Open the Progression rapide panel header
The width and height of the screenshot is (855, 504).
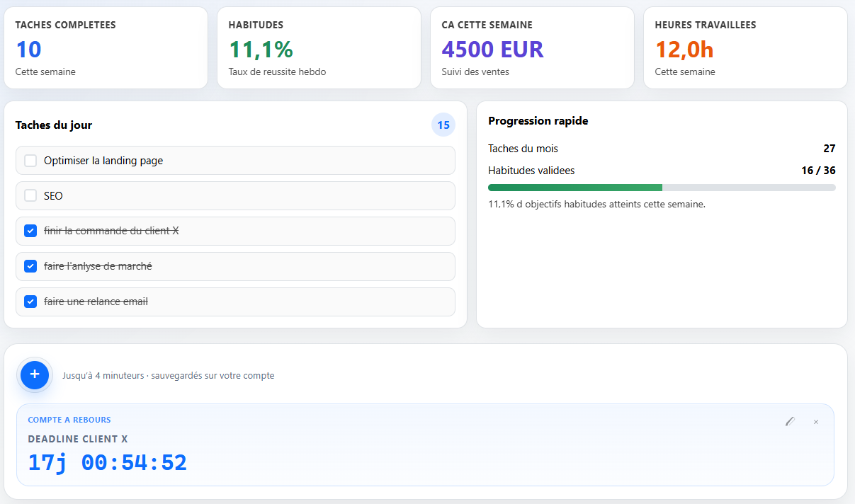pos(536,120)
